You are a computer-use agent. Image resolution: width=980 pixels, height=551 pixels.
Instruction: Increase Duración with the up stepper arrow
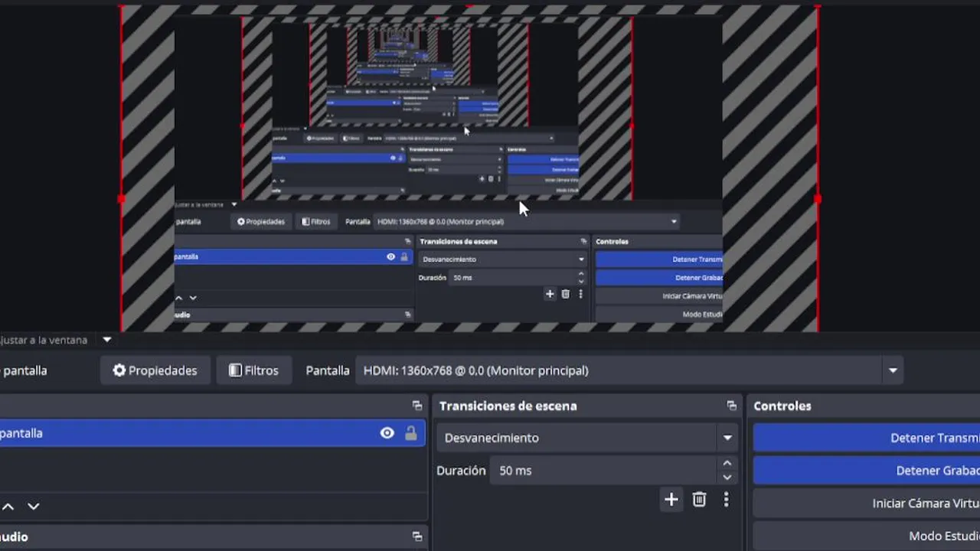727,463
